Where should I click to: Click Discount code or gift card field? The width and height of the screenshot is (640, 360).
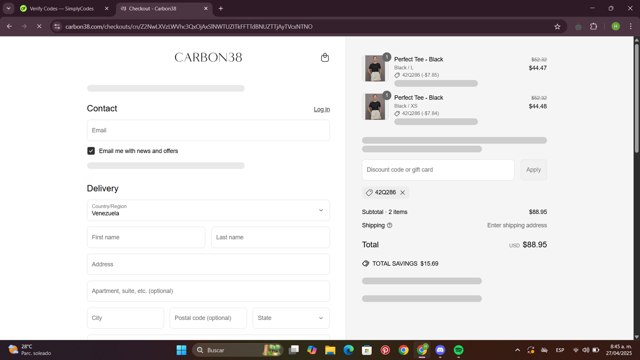coord(438,170)
